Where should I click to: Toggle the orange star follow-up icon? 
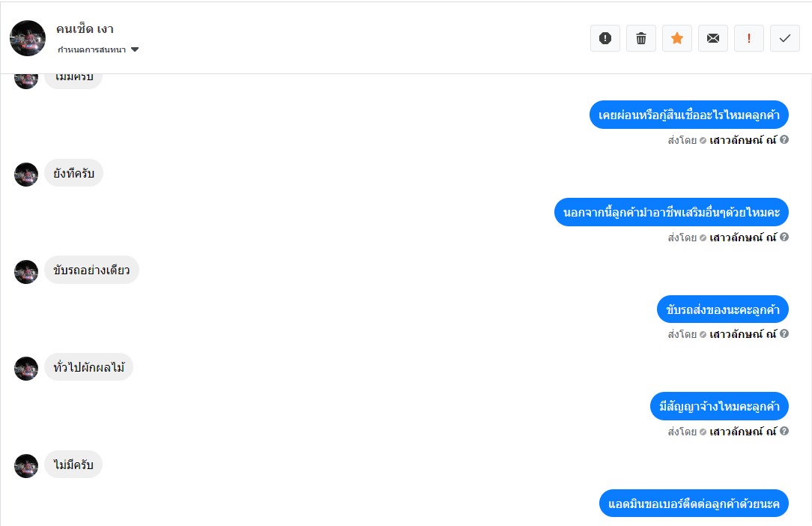click(x=677, y=38)
